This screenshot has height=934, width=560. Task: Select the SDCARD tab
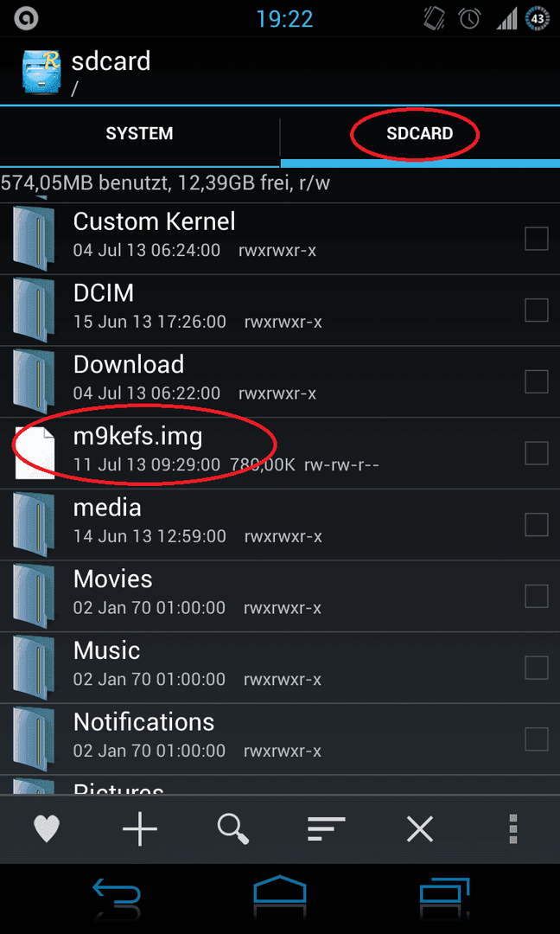420,133
